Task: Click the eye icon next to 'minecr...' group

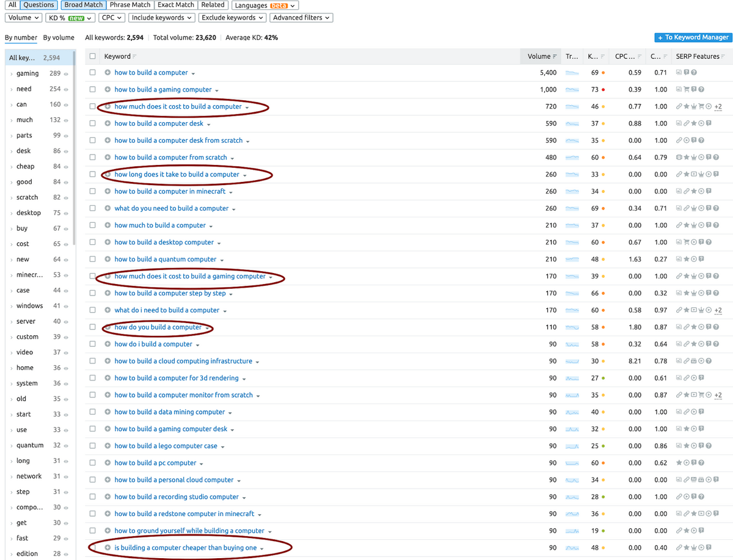Action: (66, 275)
